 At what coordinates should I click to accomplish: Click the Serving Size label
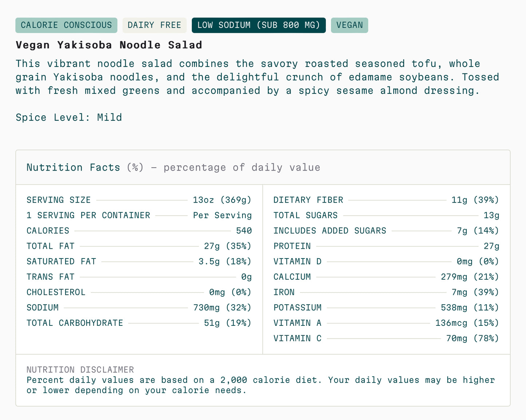pyautogui.click(x=59, y=200)
